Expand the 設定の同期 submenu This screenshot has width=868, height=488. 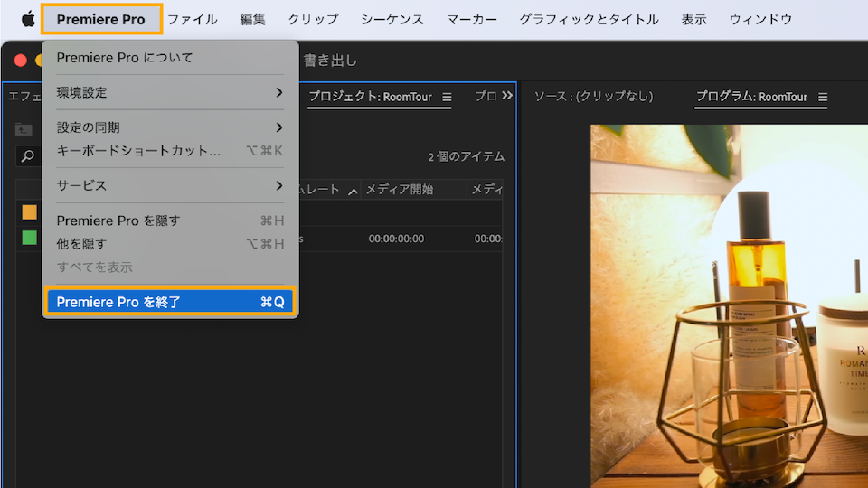[171, 127]
